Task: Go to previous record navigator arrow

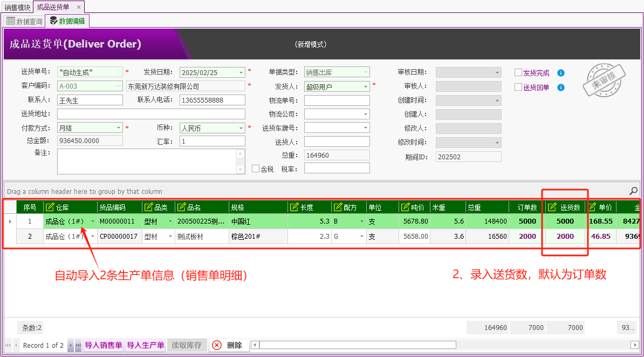Action: (16, 345)
